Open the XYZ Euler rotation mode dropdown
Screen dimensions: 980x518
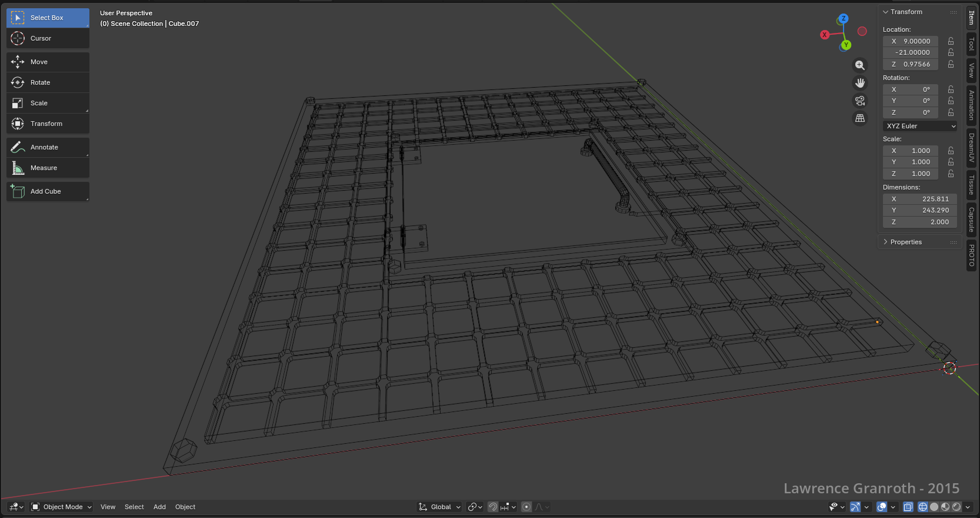pyautogui.click(x=920, y=126)
